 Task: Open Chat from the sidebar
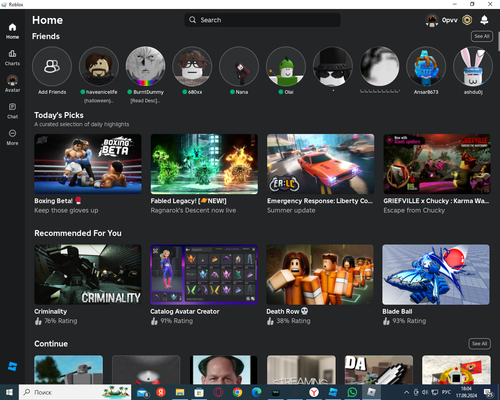(12, 111)
